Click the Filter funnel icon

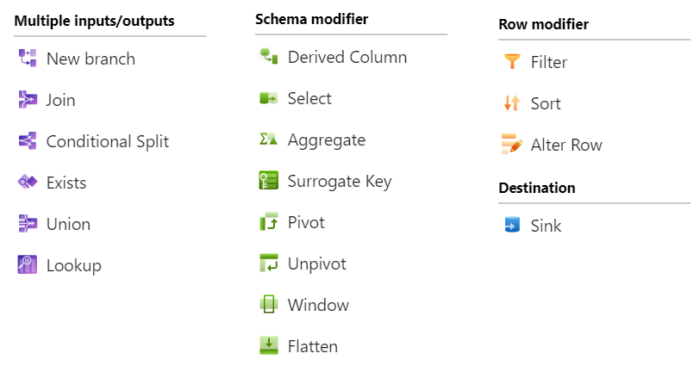pyautogui.click(x=512, y=62)
